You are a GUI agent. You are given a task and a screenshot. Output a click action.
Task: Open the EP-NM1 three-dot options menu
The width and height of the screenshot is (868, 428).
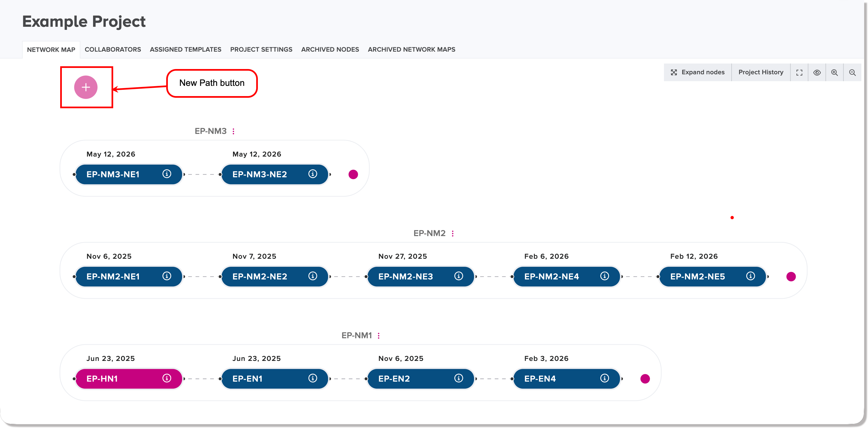pyautogui.click(x=379, y=335)
